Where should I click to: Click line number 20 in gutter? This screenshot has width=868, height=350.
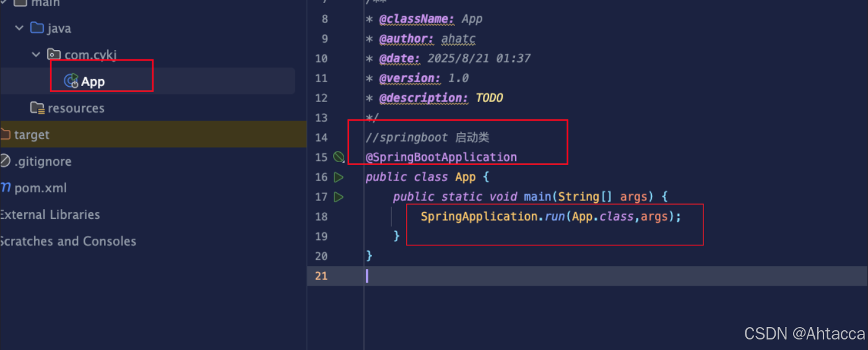tap(321, 256)
